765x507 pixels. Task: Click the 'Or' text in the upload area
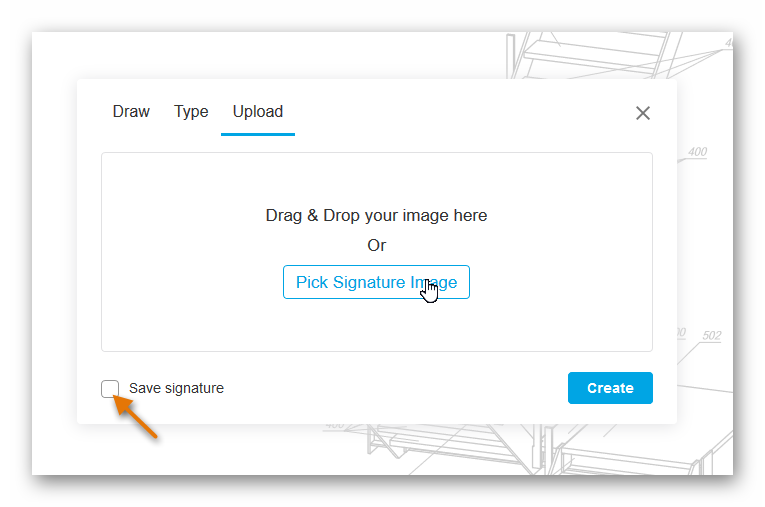pos(376,245)
